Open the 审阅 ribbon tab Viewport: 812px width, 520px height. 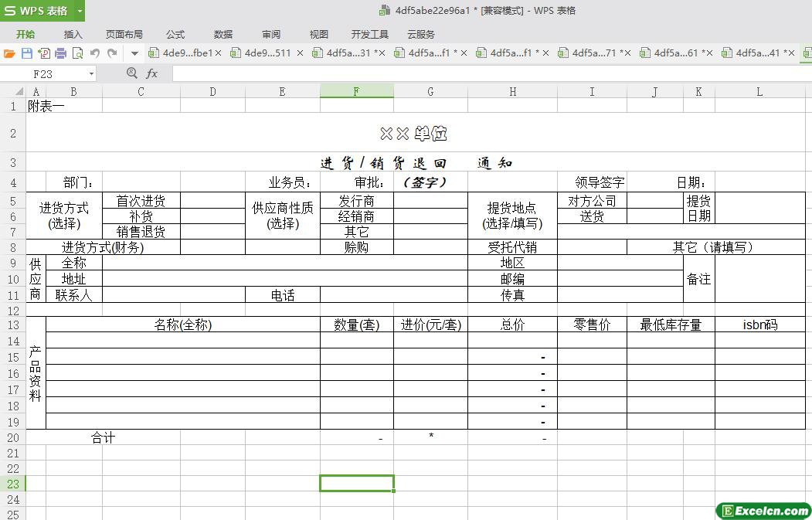point(271,34)
